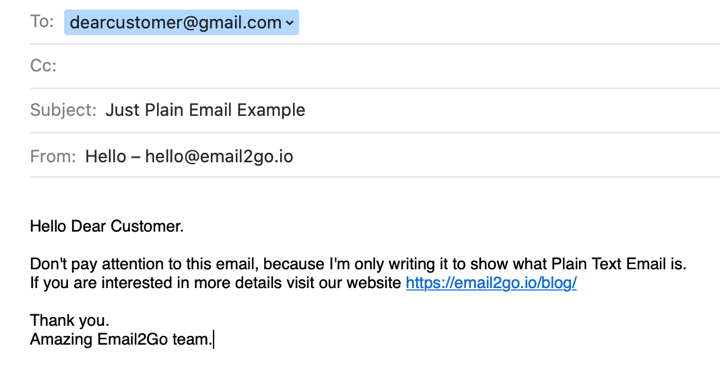Set cursor on the "Thank you." line
720x368 pixels.
pos(70,320)
